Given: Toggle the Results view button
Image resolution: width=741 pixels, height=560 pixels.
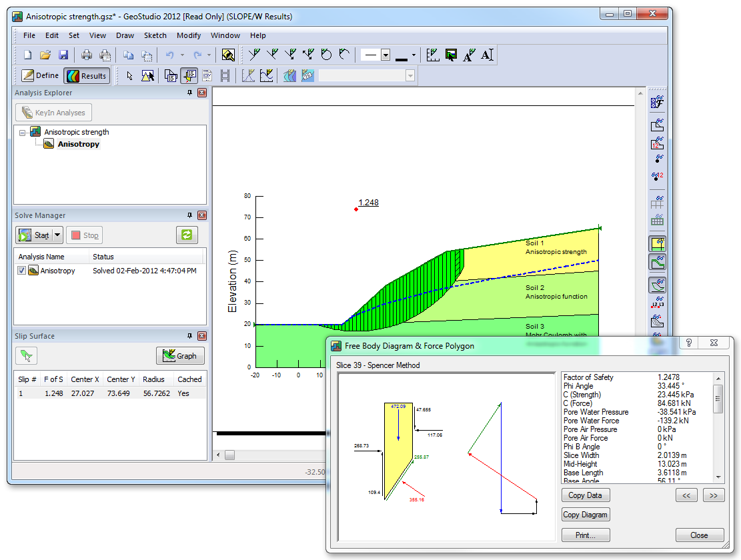Looking at the screenshot, I should [87, 76].
